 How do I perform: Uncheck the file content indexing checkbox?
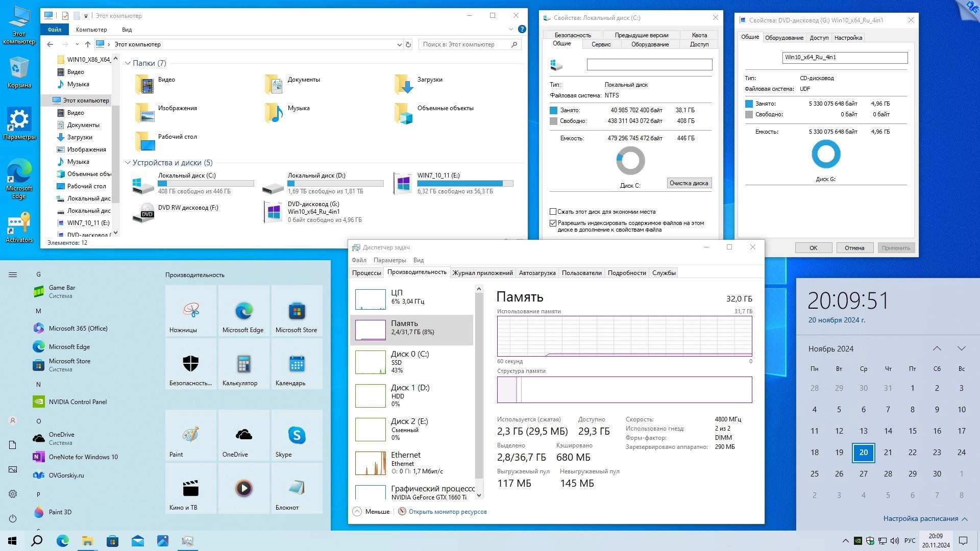(553, 223)
